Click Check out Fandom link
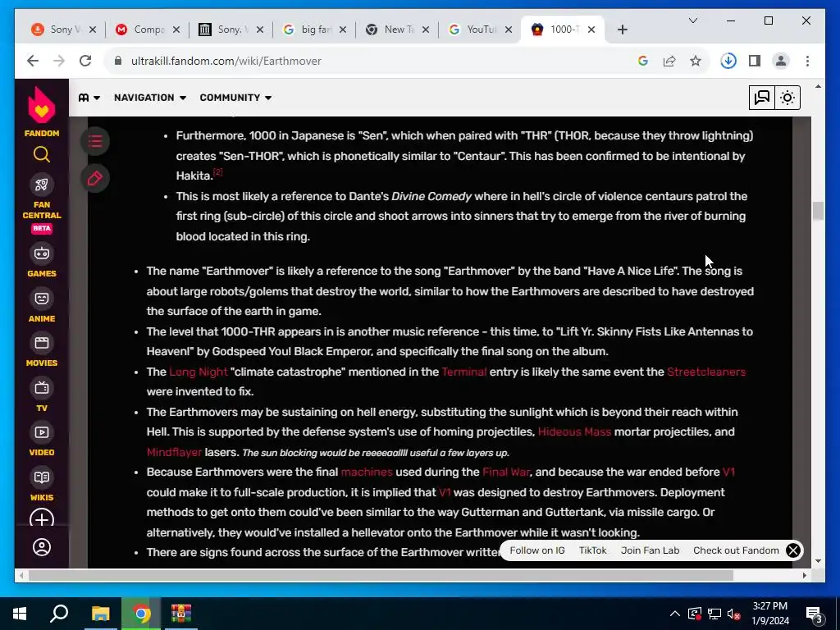840x630 pixels. click(736, 550)
